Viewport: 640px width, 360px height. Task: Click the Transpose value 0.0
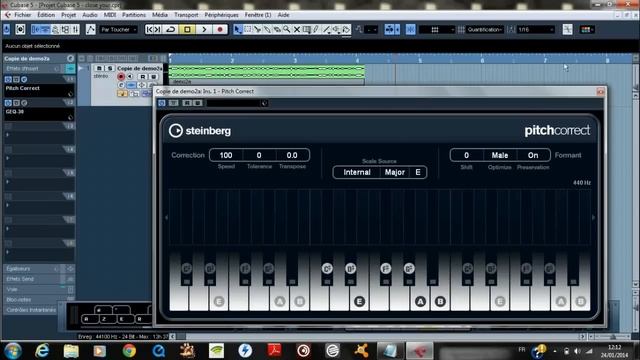(x=292, y=155)
